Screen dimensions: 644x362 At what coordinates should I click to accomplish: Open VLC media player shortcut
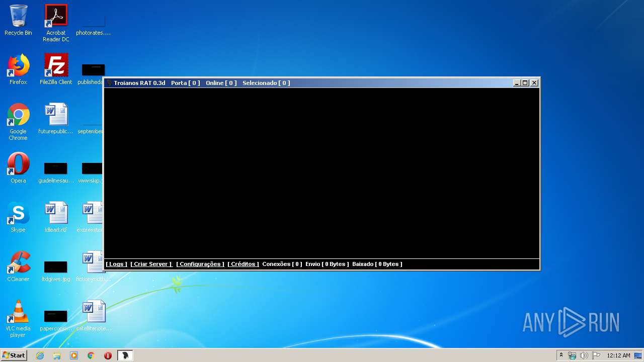pyautogui.click(x=18, y=319)
